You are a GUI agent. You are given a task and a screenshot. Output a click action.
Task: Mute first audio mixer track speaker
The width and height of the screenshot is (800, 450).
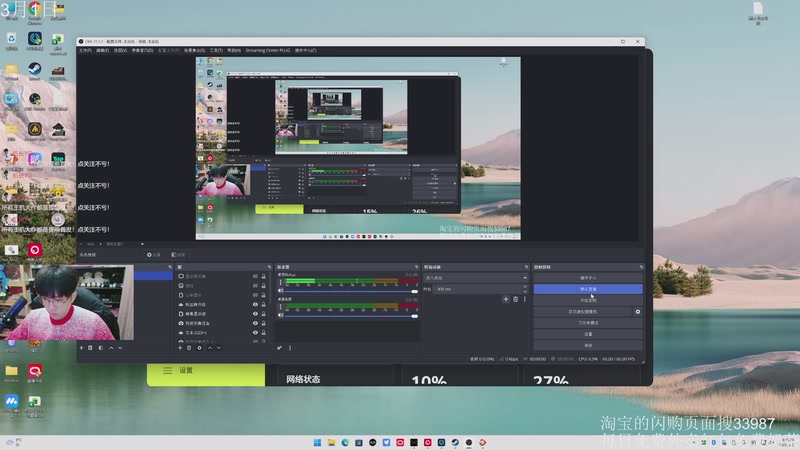point(281,291)
